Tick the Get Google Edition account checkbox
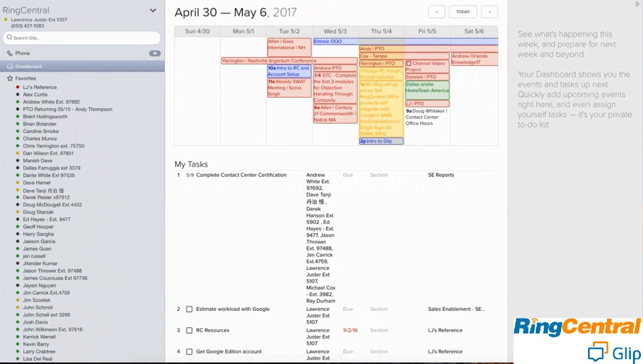Image resolution: width=643 pixels, height=364 pixels. click(x=189, y=352)
